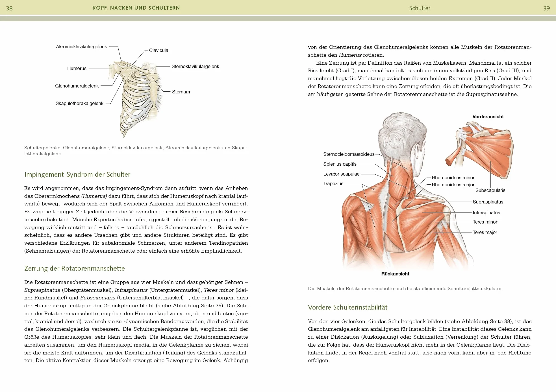Image resolution: width=556 pixels, height=392 pixels.
Task: Click page number 38 in the header
Action: pyautogui.click(x=9, y=8)
